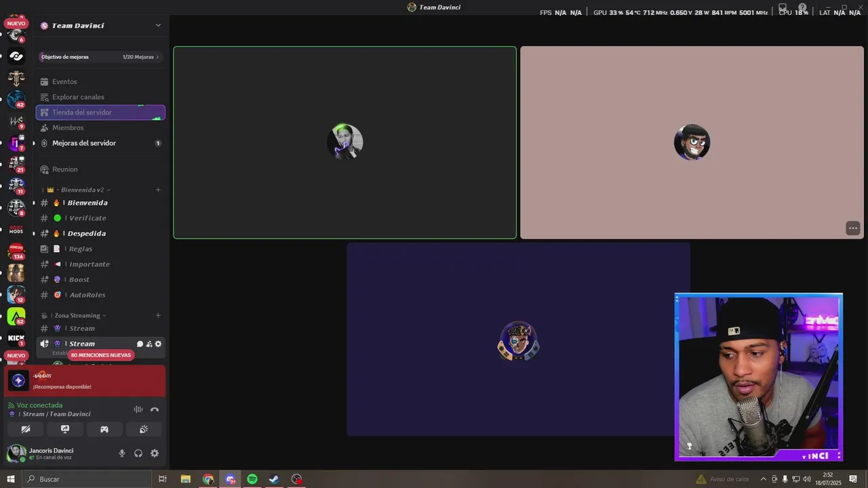Edit the Stream voice channel settings gear
The height and width of the screenshot is (488, 868).
[x=159, y=344]
